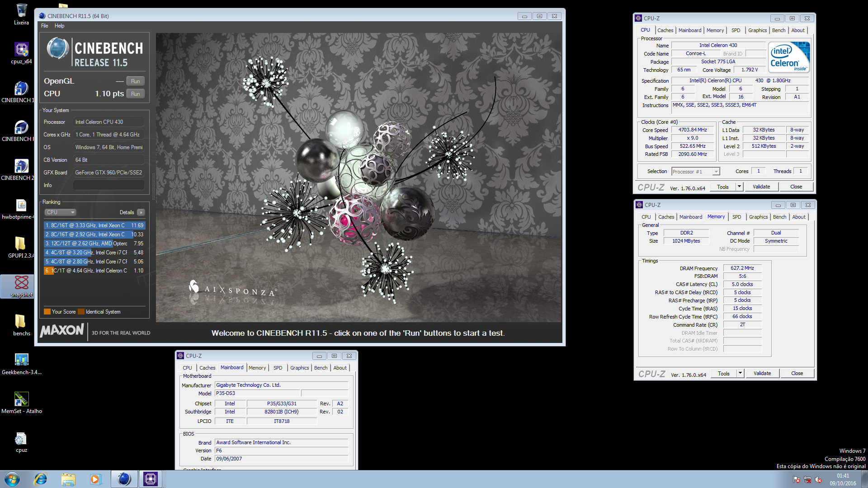Image resolution: width=868 pixels, height=488 pixels.
Task: Click the Identical System legend swatch
Action: (x=81, y=312)
